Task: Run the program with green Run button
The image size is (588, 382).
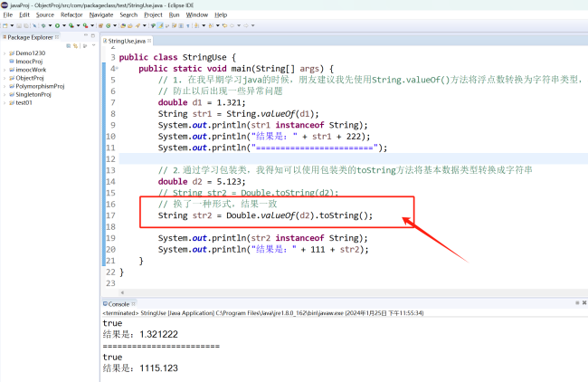Action: [x=57, y=25]
